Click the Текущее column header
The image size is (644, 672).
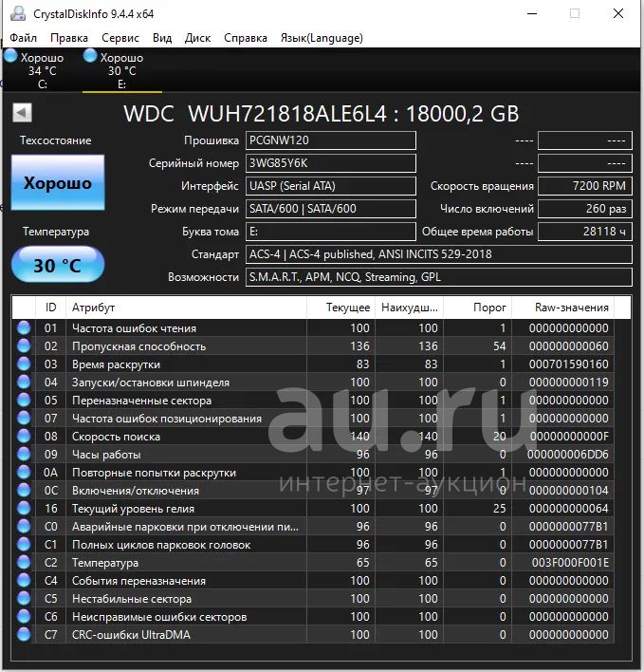pyautogui.click(x=340, y=308)
